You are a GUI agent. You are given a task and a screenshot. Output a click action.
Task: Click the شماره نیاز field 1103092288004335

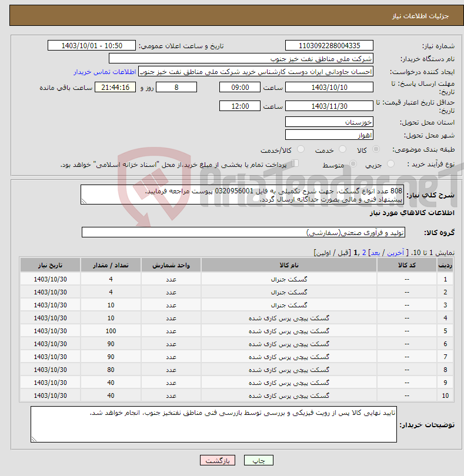tap(329, 45)
